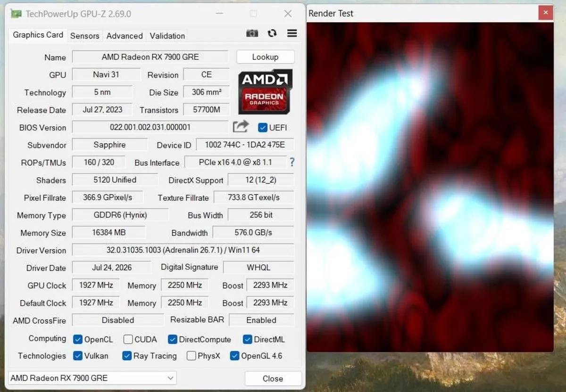Click the Revision value CE
566x392 pixels.
206,74
